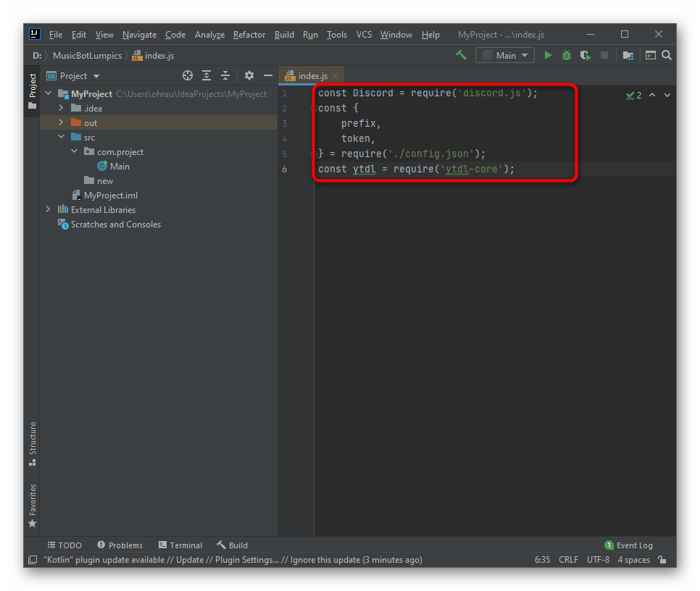Image resolution: width=700 pixels, height=591 pixels.
Task: Select the index.js editor tab
Action: click(x=312, y=75)
